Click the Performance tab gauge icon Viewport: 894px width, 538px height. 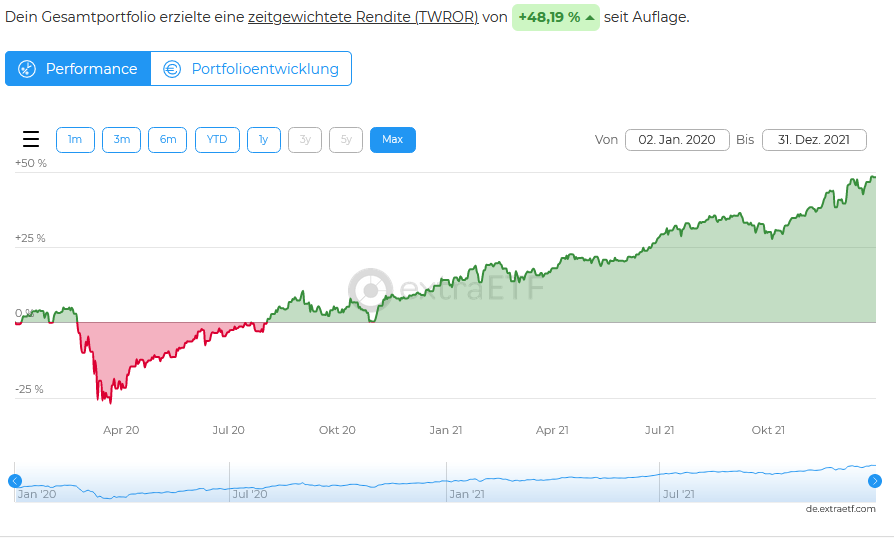27,69
